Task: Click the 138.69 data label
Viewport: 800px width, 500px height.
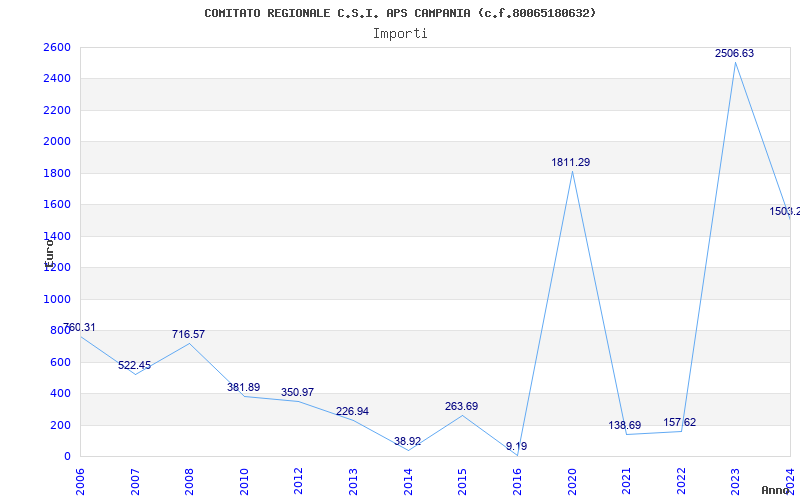Action: tap(625, 425)
